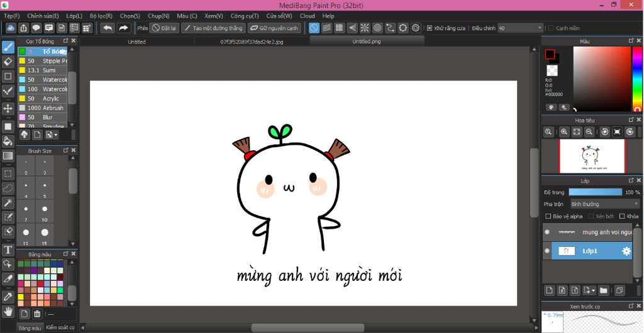Hide the Lớp1 layer
The width and height of the screenshot is (644, 333).
click(x=547, y=251)
